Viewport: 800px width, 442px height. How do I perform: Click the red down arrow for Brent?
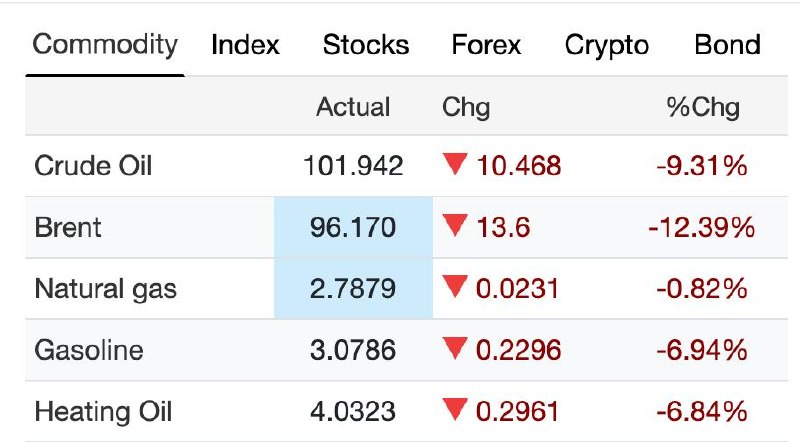[x=455, y=227]
